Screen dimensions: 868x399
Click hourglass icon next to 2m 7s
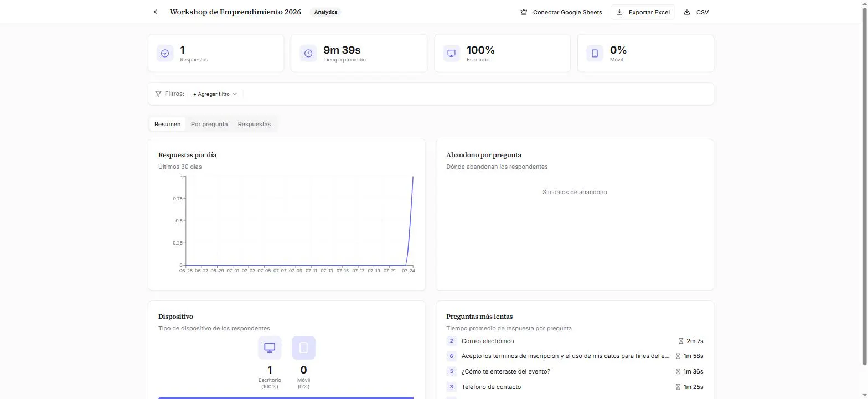tap(681, 341)
